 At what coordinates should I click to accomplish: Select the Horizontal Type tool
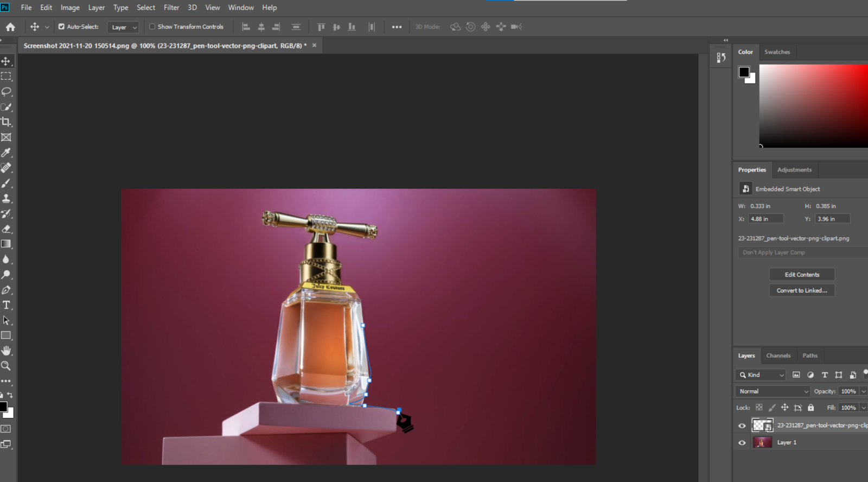(x=7, y=305)
